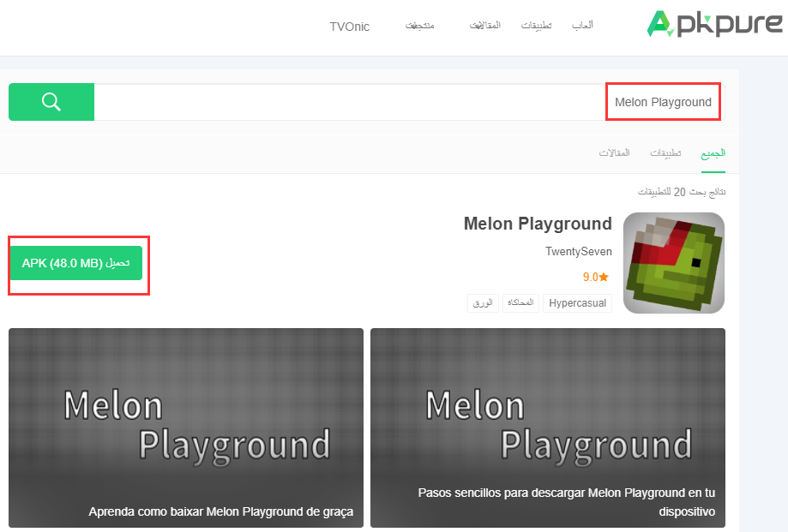Click the منتجات item in the top navigation
The image size is (788, 532).
(x=420, y=25)
